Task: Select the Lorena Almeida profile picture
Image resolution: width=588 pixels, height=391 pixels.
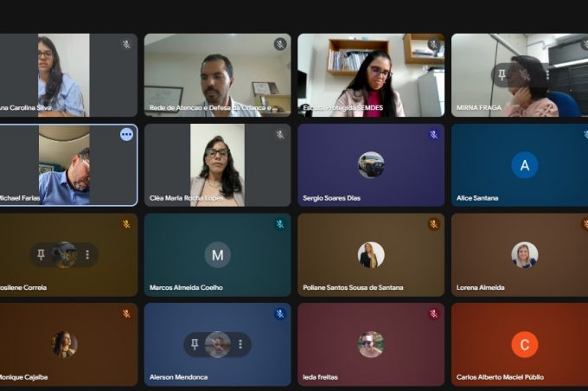Action: pyautogui.click(x=525, y=255)
